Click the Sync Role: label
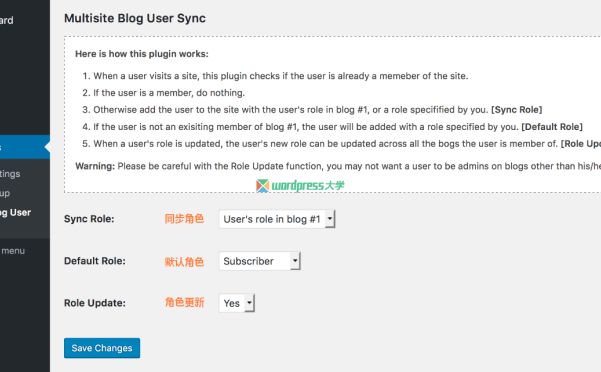The height and width of the screenshot is (372, 601). pos(89,219)
